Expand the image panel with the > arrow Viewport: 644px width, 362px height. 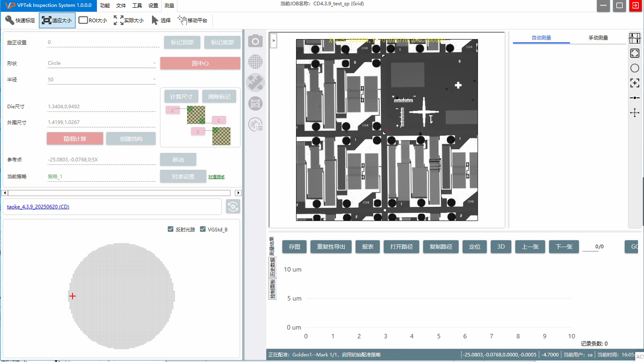click(273, 41)
